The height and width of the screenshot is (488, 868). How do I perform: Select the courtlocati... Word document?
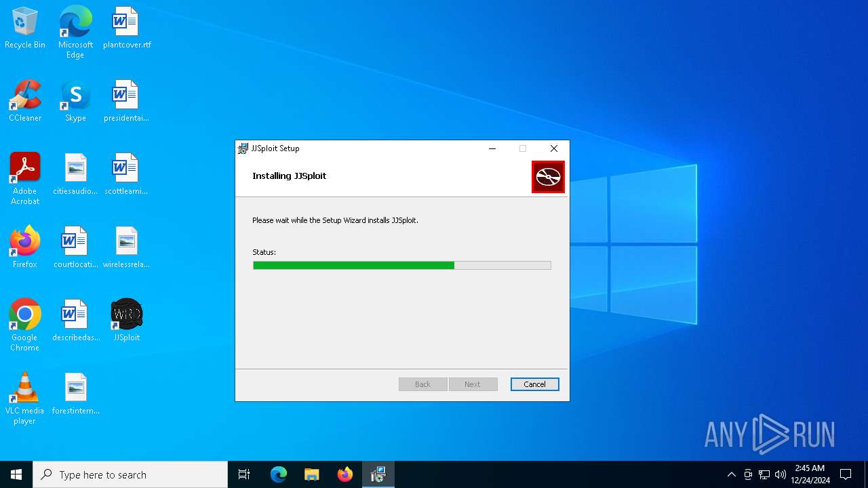(75, 248)
